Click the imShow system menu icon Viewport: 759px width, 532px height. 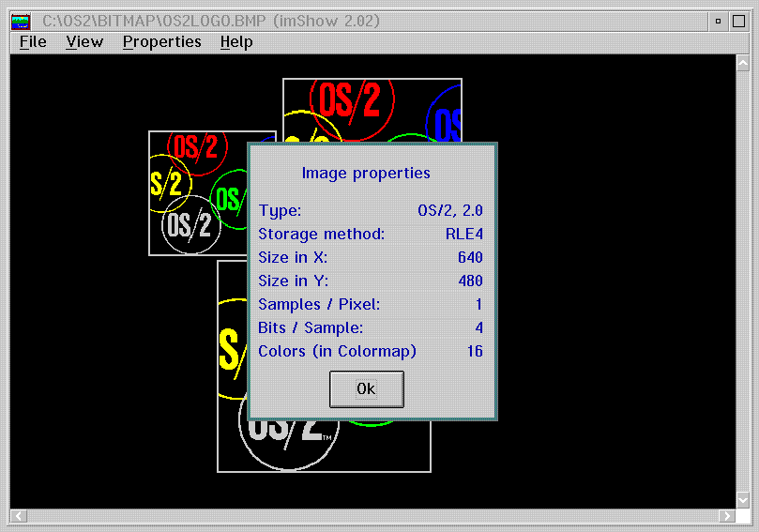tap(21, 22)
